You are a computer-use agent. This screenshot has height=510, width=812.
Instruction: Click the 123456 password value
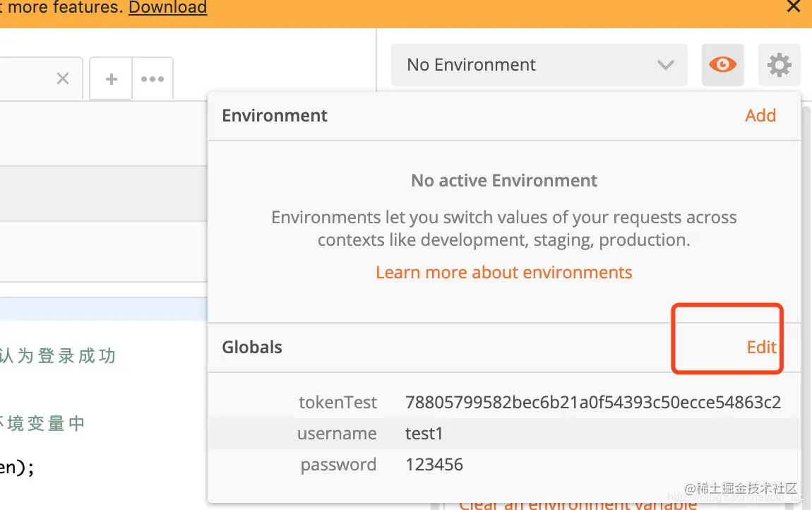(x=434, y=465)
